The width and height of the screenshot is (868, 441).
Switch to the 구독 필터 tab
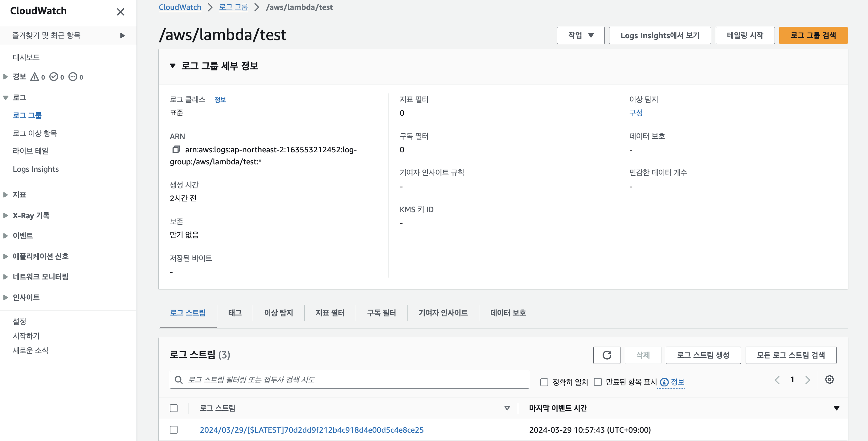click(x=381, y=313)
